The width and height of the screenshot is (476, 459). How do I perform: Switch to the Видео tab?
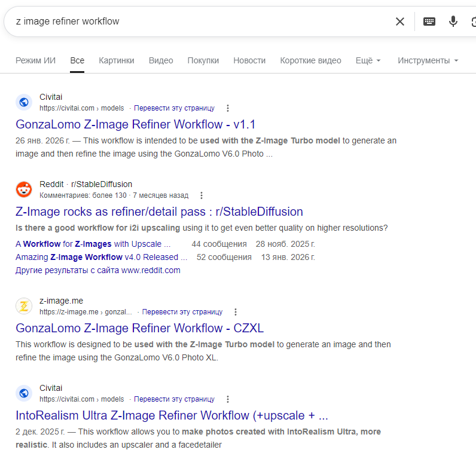[x=161, y=60]
